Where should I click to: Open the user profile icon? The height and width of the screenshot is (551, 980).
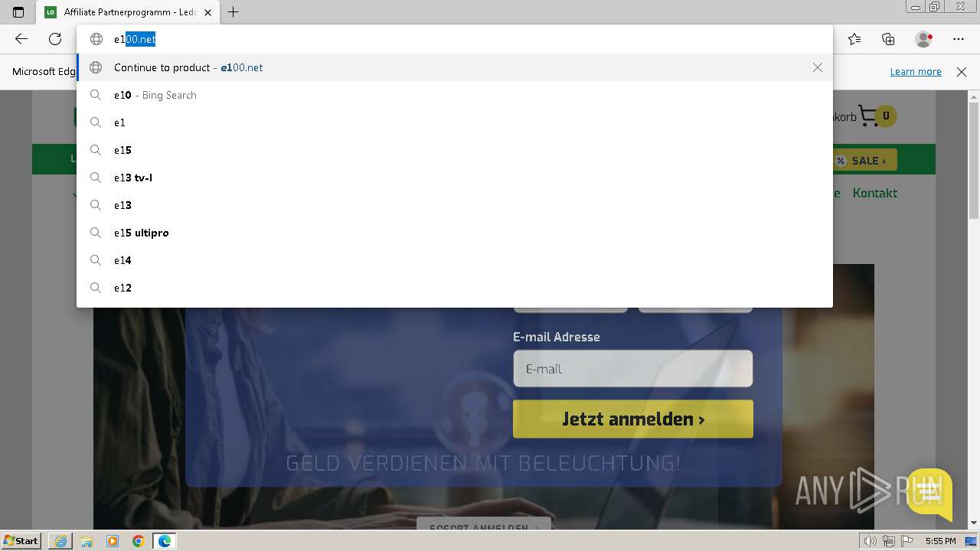click(923, 39)
